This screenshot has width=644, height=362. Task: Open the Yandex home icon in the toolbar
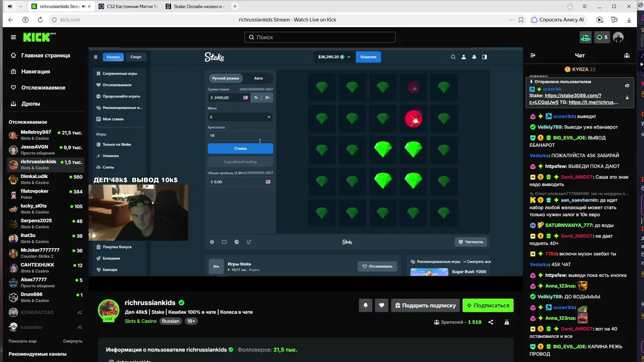click(x=25, y=20)
